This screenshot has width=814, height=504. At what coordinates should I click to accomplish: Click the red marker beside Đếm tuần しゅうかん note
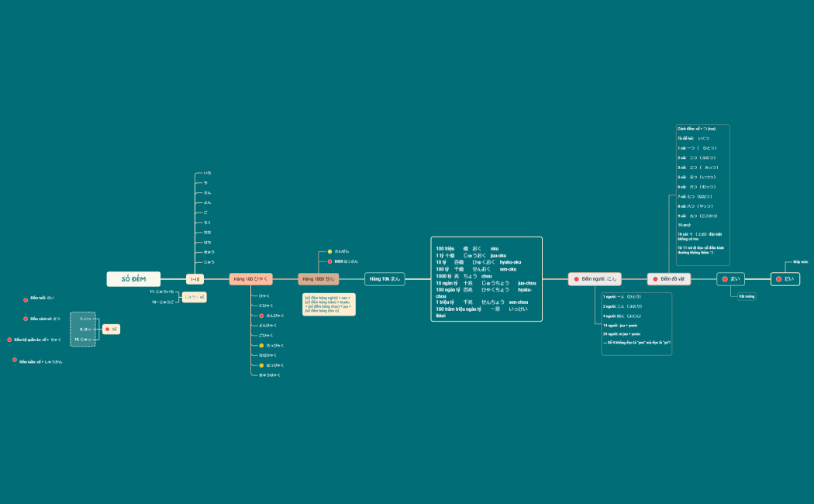[14, 359]
